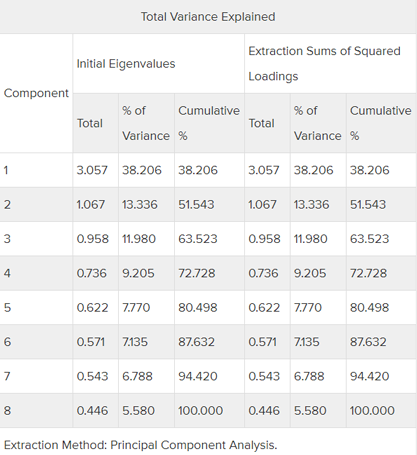Viewport: 417px width, 455px height.
Task: Click the Extraction Method footnote text
Action: click(140, 445)
